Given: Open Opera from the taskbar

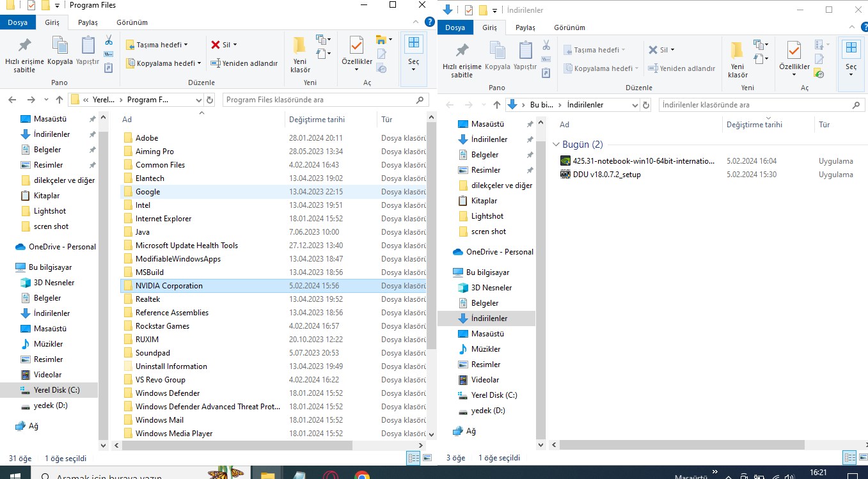Looking at the screenshot, I should pos(331,475).
